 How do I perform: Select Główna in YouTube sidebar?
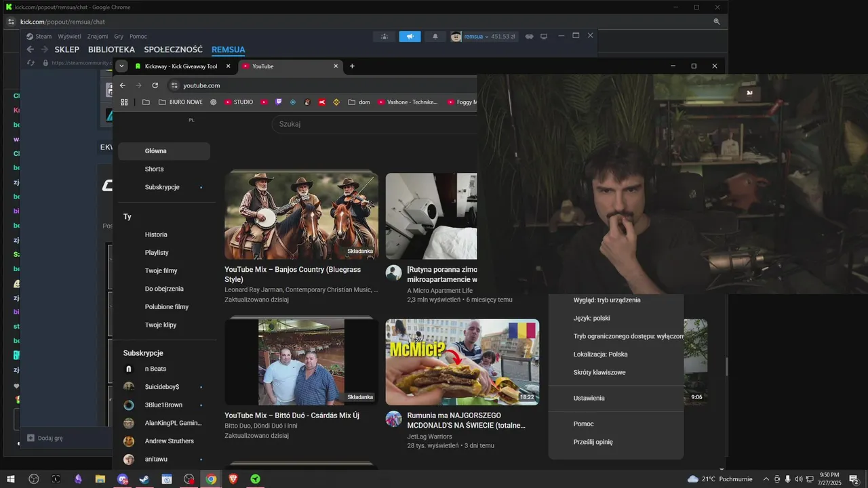(x=164, y=151)
